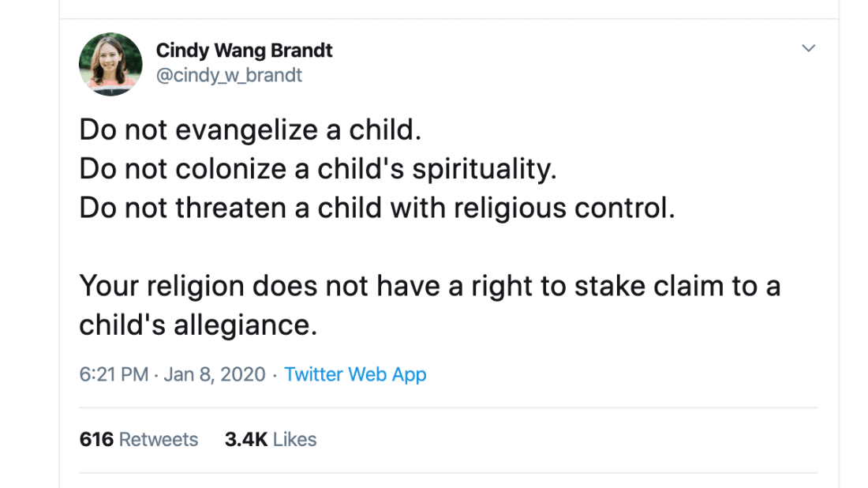The width and height of the screenshot is (868, 488).
Task: Click the display name Cindy Wang Brandt
Action: point(244,51)
